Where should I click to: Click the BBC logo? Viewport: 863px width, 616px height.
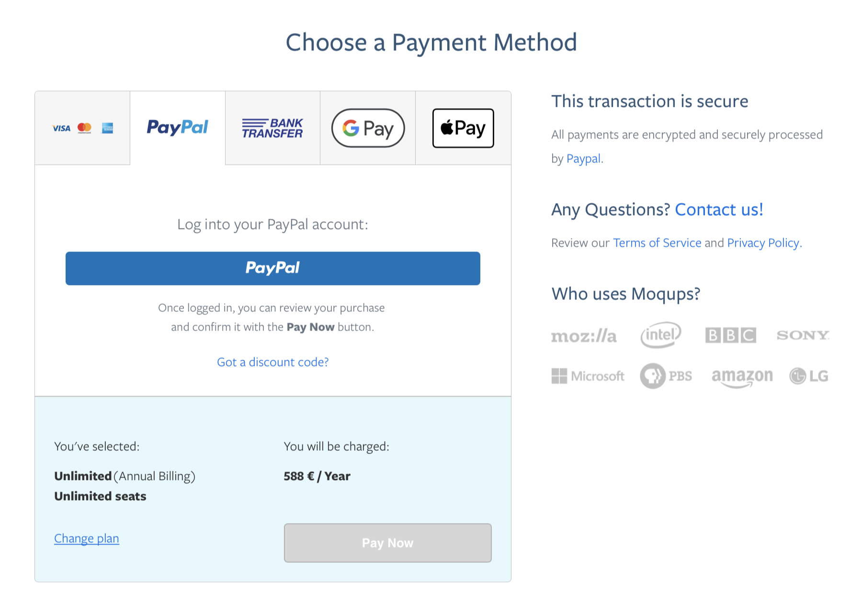pos(730,335)
